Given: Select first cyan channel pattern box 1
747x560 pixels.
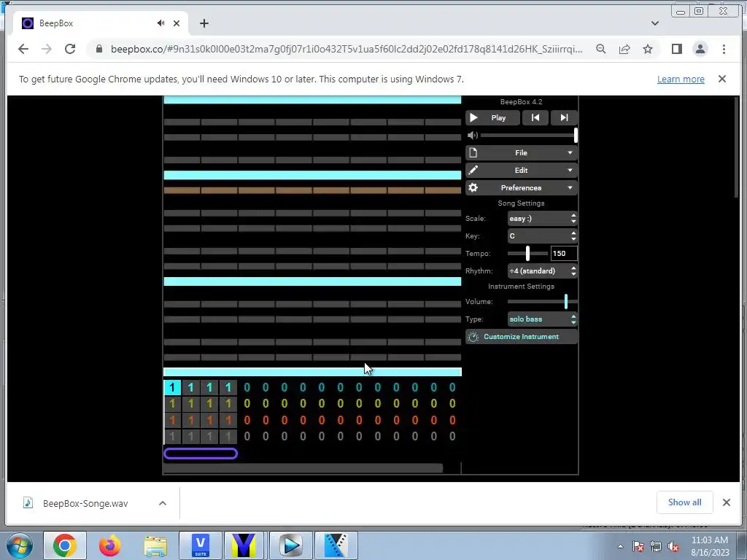Looking at the screenshot, I should (172, 388).
